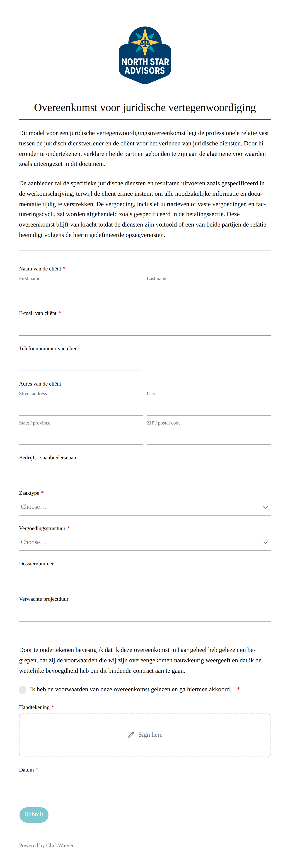Focus the Dossiernummer input field
Viewport: 290px width, 868px height.
pos(145,578)
